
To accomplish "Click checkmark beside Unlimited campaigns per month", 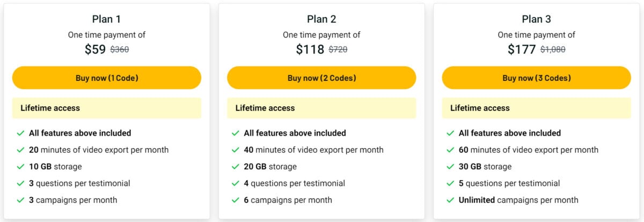I will [450, 200].
